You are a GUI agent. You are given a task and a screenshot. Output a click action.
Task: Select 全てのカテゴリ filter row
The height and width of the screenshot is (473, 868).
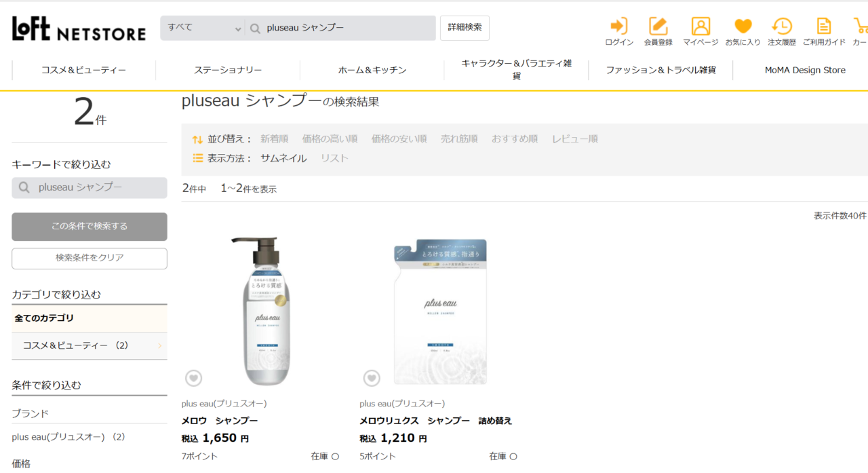tap(90, 318)
